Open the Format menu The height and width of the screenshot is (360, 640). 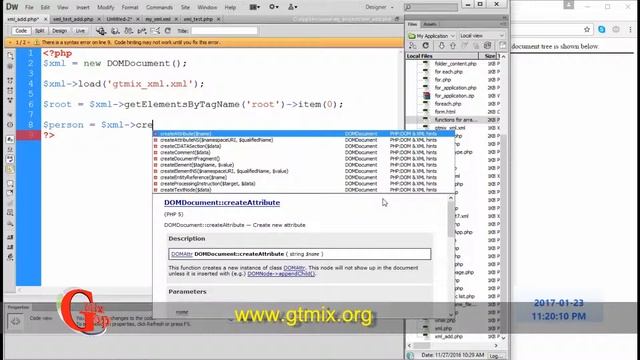click(x=130, y=7)
